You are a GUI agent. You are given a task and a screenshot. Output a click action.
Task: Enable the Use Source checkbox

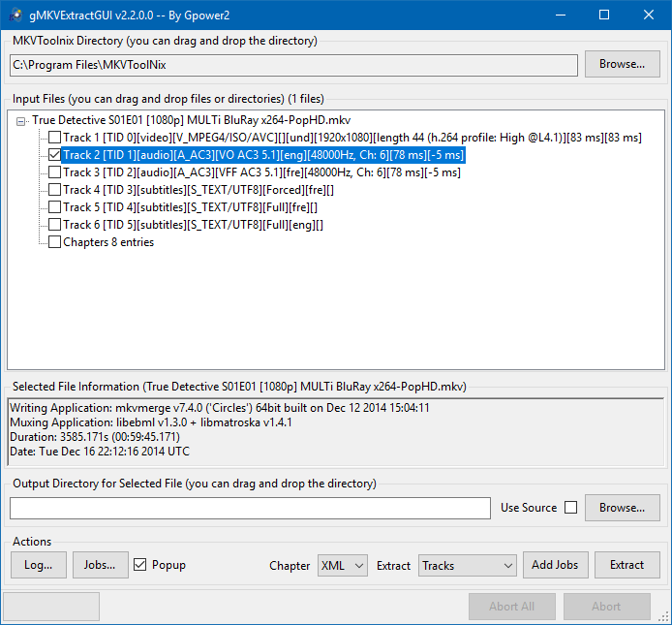tap(571, 508)
